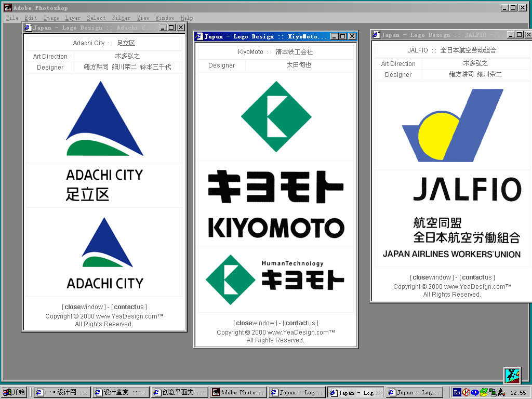Switch to 设计鉴赏 taskbar window
The width and height of the screenshot is (532, 399).
(121, 392)
